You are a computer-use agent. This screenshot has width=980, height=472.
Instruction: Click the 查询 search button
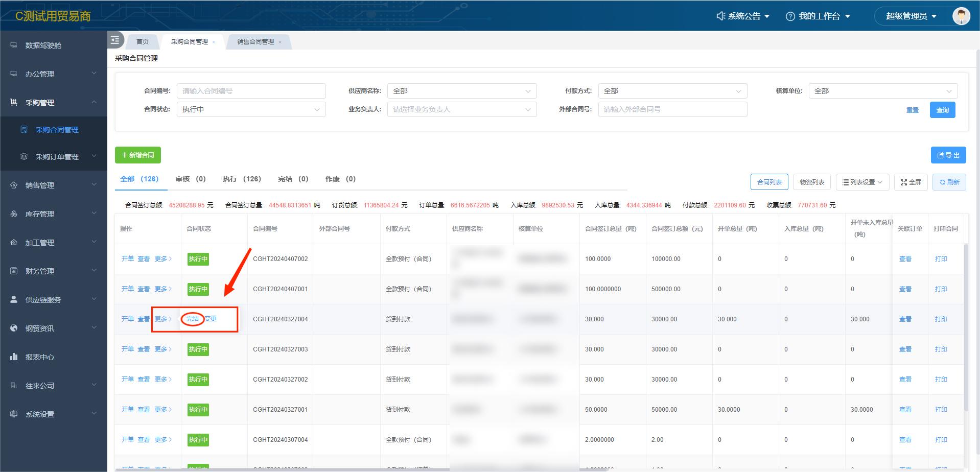click(x=942, y=110)
